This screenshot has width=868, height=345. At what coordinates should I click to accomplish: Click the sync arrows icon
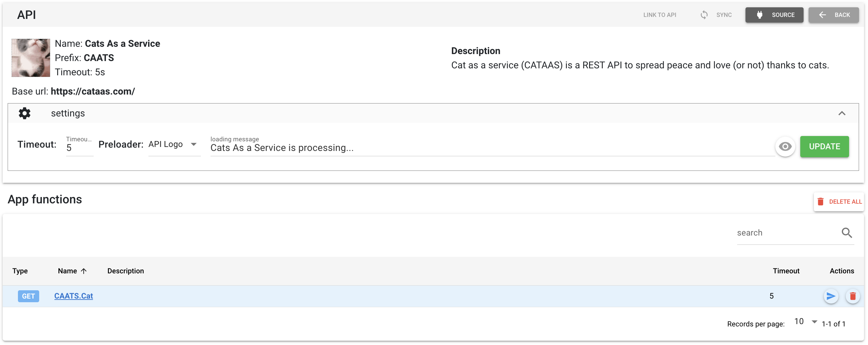(704, 15)
